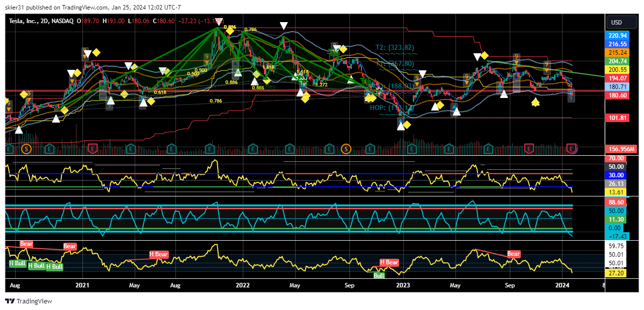Select the Bear label near Sep 2023
The width and height of the screenshot is (644, 310).
click(514, 254)
